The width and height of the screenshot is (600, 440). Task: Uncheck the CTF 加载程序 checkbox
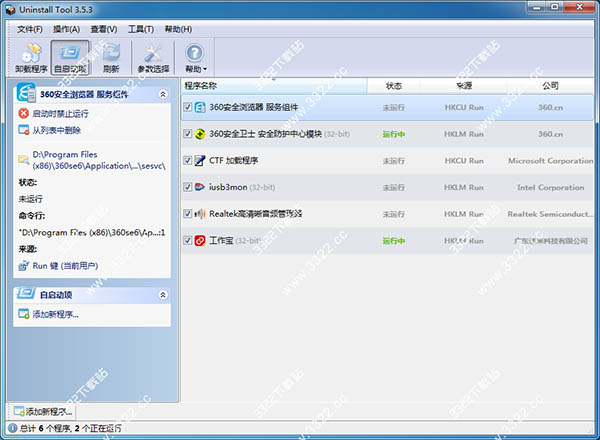tap(188, 160)
